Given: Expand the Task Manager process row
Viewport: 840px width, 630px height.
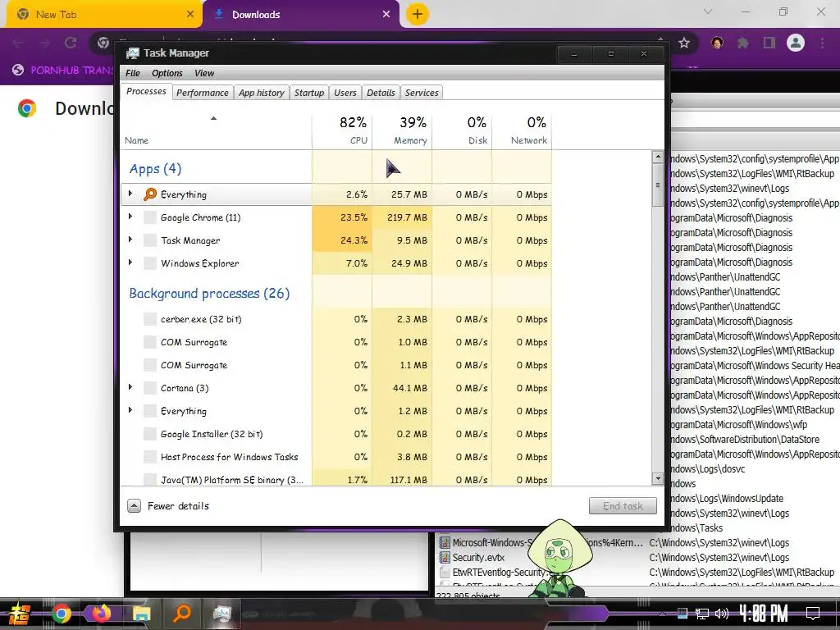Looking at the screenshot, I should tap(130, 240).
